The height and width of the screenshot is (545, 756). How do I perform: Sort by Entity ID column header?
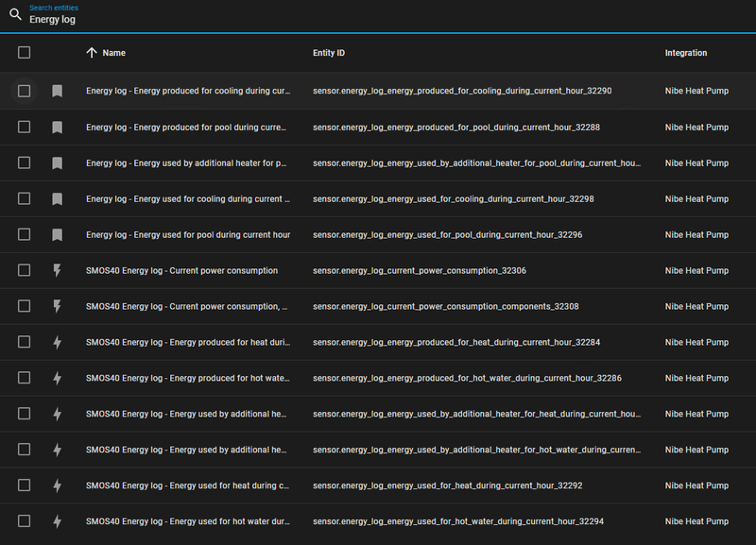coord(329,53)
